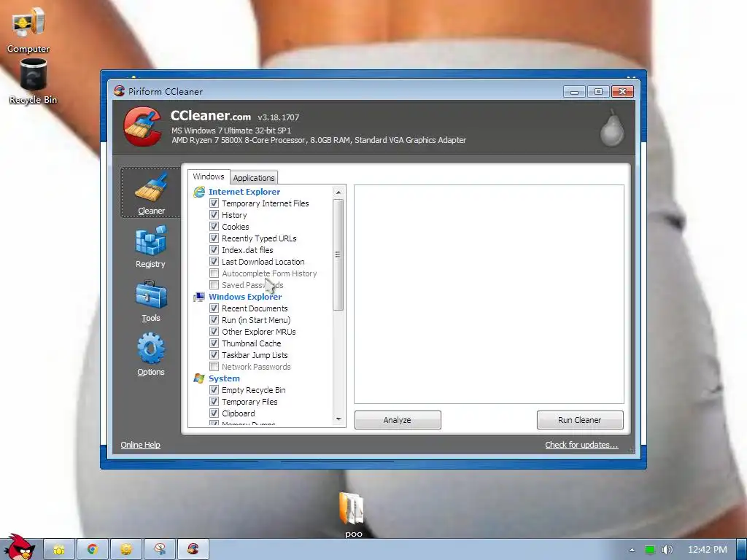Click the v3.18.1707 version text
This screenshot has height=560, width=747.
278,117
